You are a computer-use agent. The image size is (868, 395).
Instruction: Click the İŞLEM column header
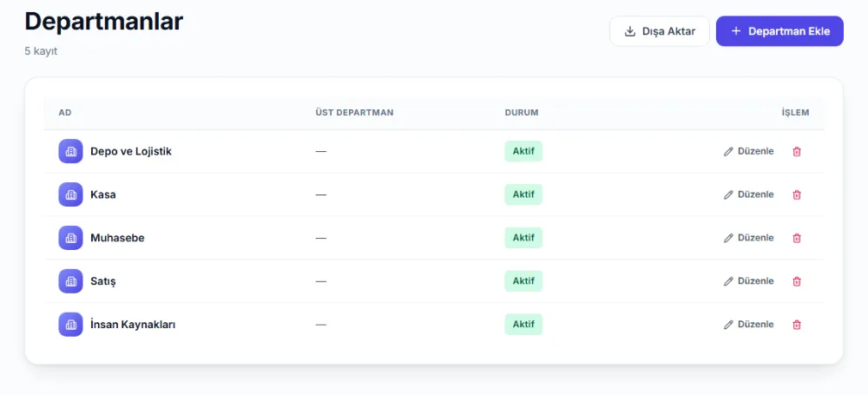795,113
